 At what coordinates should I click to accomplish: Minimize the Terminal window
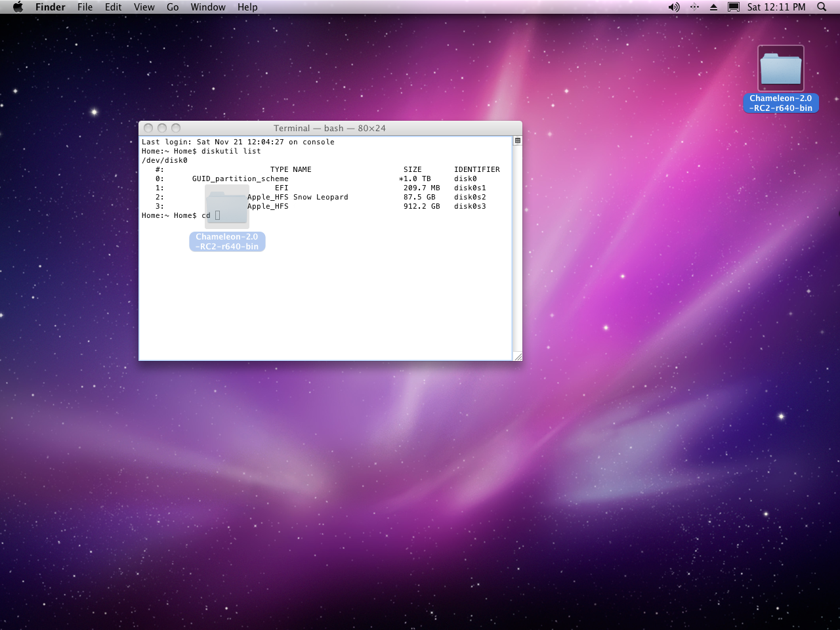tap(162, 128)
